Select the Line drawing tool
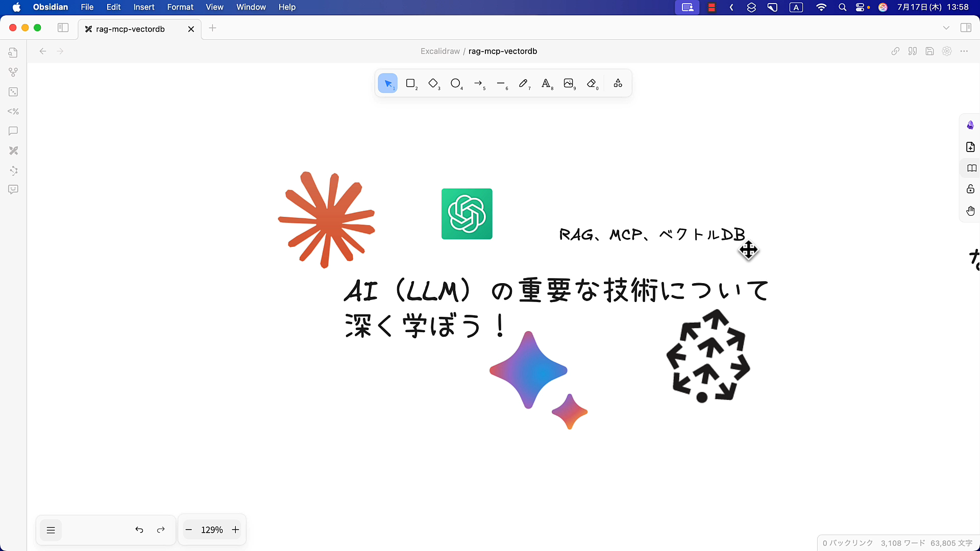Viewport: 980px width, 551px height. click(501, 83)
